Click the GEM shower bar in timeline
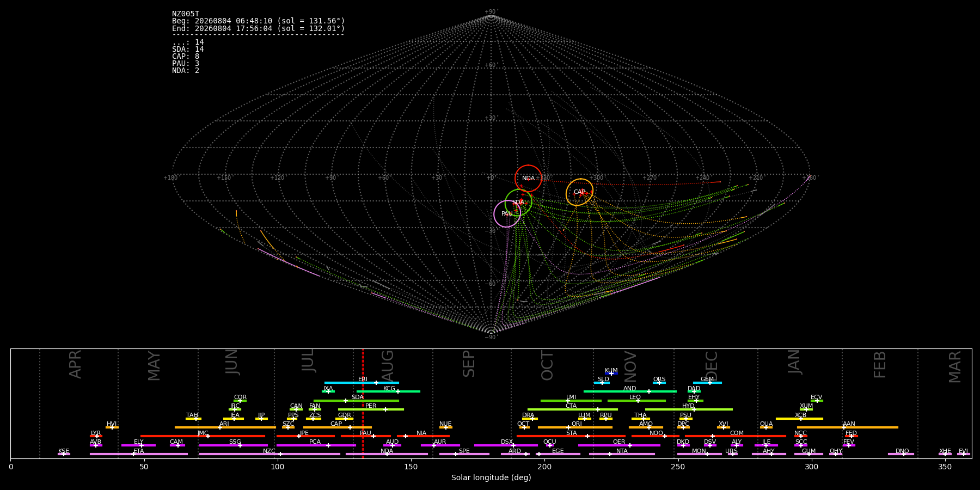980x490 pixels. [x=707, y=383]
